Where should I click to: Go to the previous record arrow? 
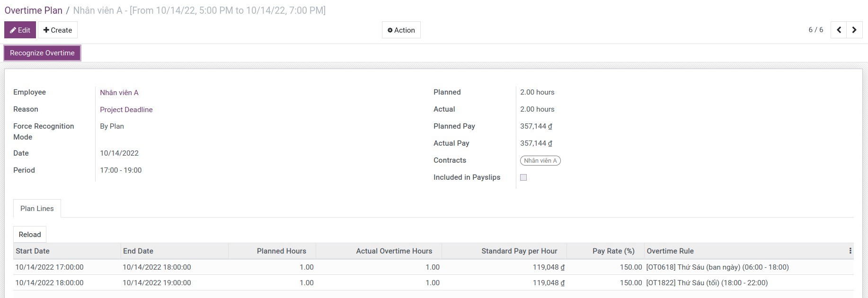point(839,30)
